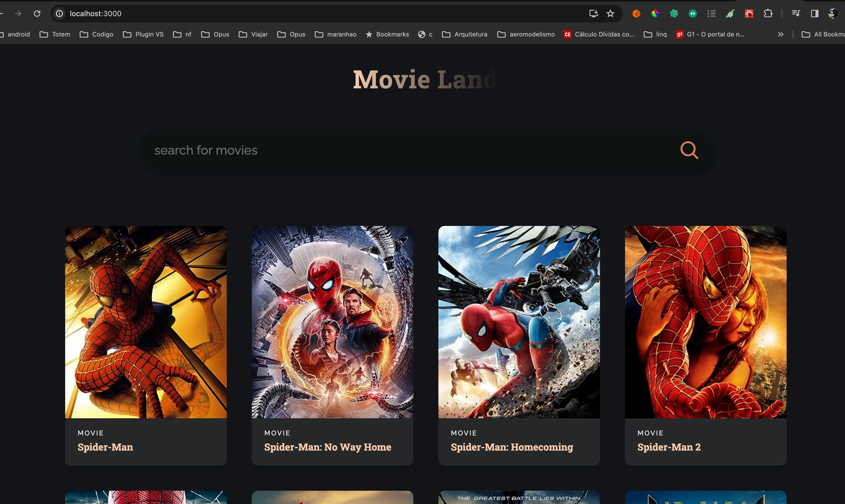Open the Extensions puzzle piece menu
This screenshot has width=845, height=504.
click(x=768, y=14)
